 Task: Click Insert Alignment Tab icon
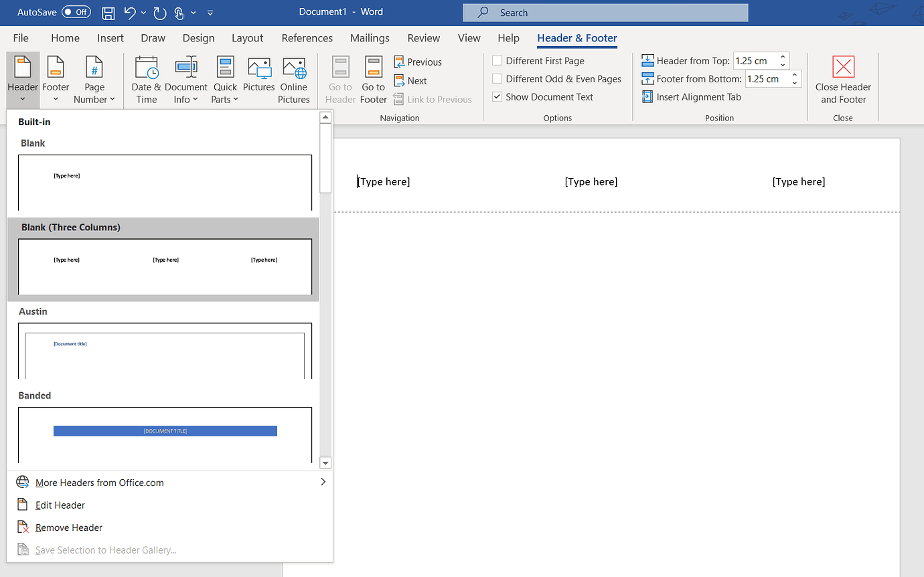647,97
